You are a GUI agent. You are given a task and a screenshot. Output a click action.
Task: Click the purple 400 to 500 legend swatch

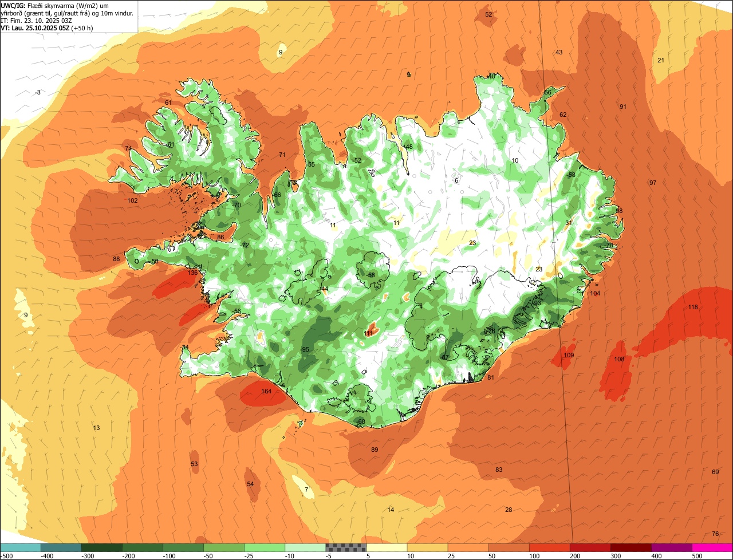click(671, 547)
